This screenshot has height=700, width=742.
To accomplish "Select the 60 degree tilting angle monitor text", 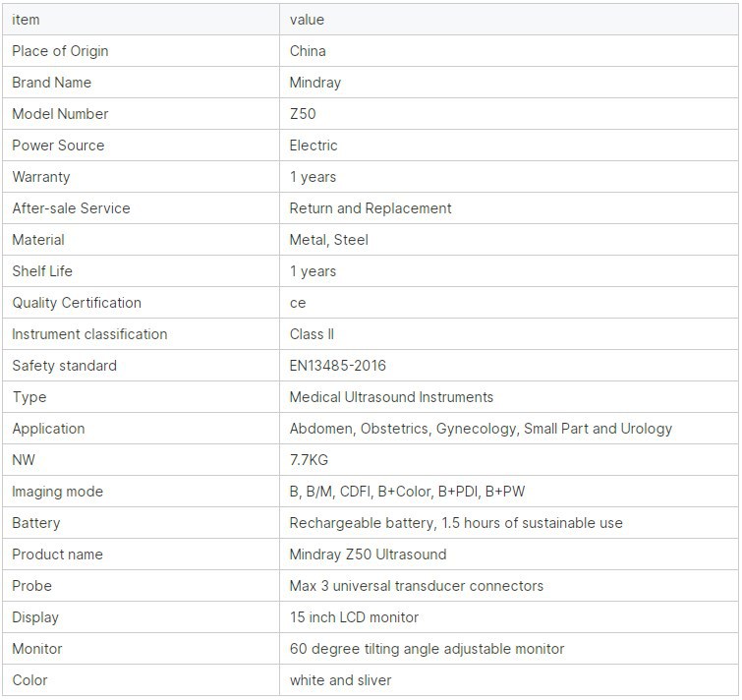I will coord(427,649).
